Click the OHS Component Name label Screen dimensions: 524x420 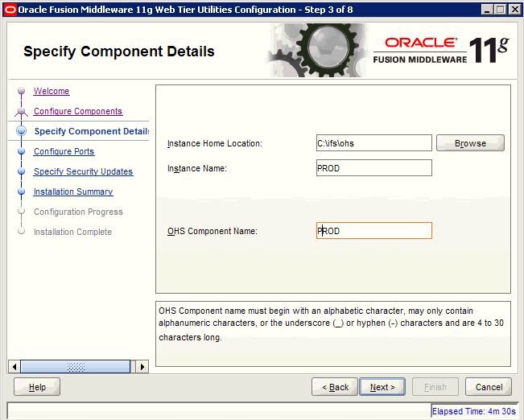212,231
